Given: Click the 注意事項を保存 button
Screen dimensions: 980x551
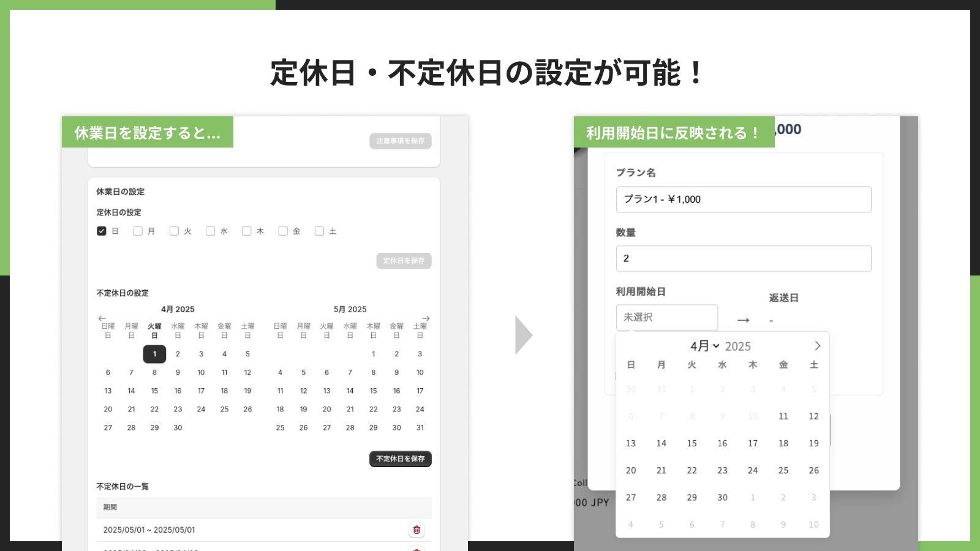Looking at the screenshot, I should 401,141.
